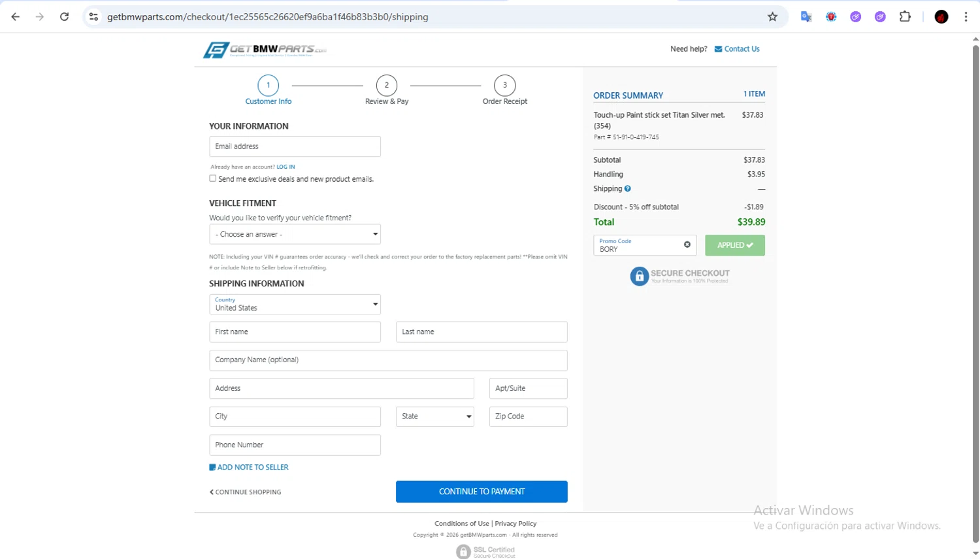Screen dimensions: 980x559
Task: Select the Order Receipt step
Action: [505, 90]
